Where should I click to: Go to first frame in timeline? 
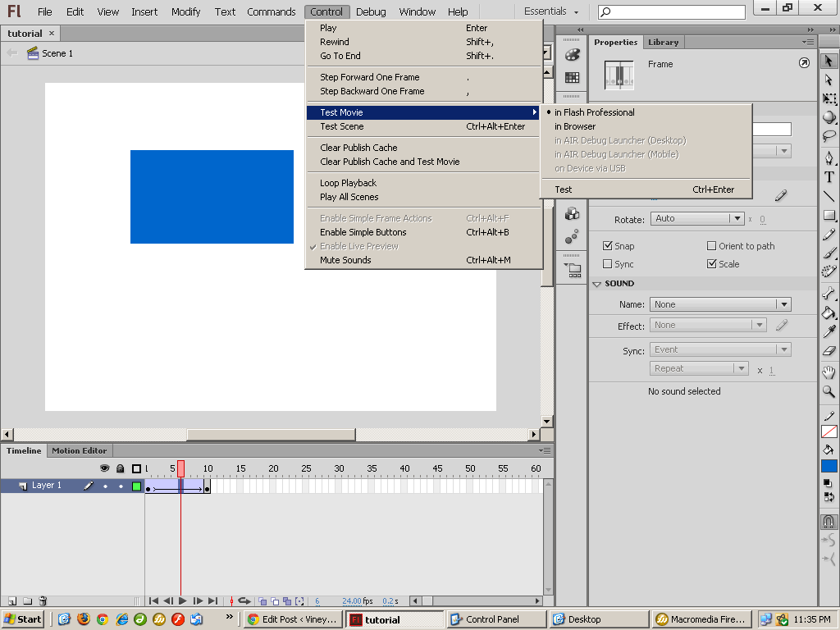coord(153,601)
